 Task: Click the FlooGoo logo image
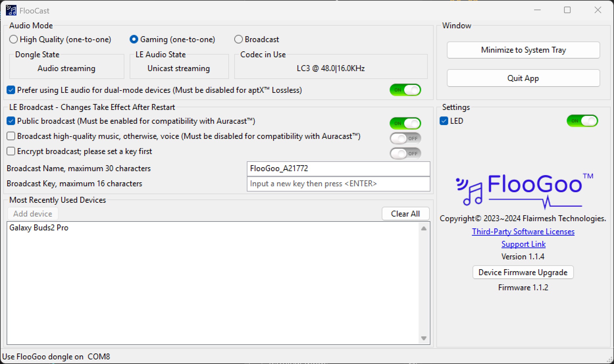pyautogui.click(x=524, y=191)
